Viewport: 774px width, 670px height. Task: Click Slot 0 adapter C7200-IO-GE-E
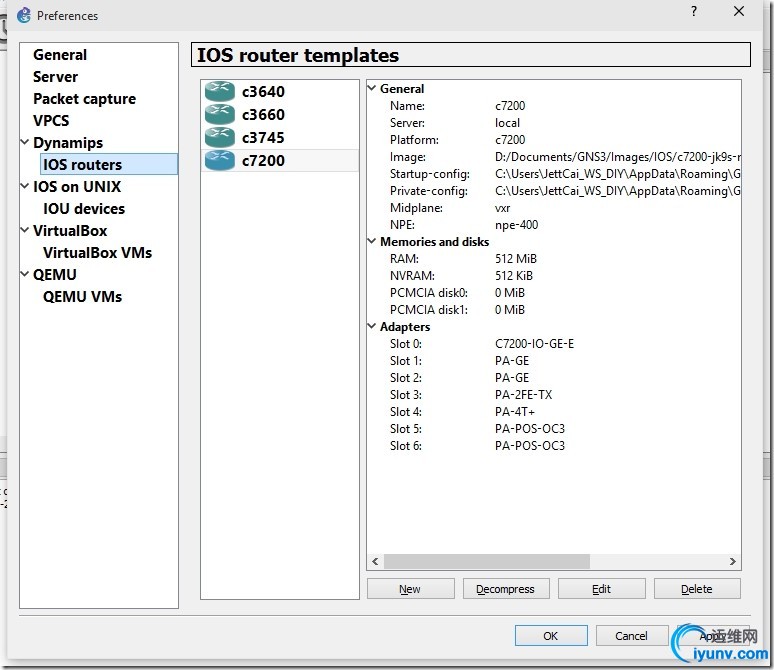[534, 344]
